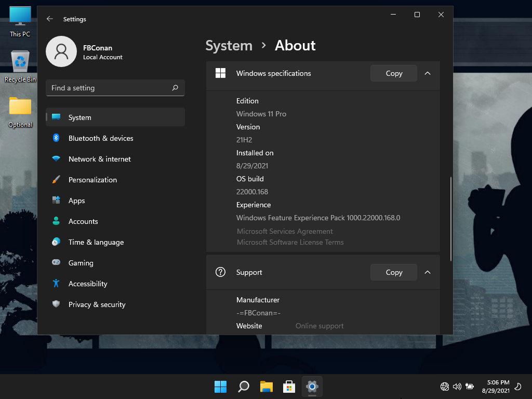532x399 pixels.
Task: Open Time & language settings
Action: click(115, 242)
